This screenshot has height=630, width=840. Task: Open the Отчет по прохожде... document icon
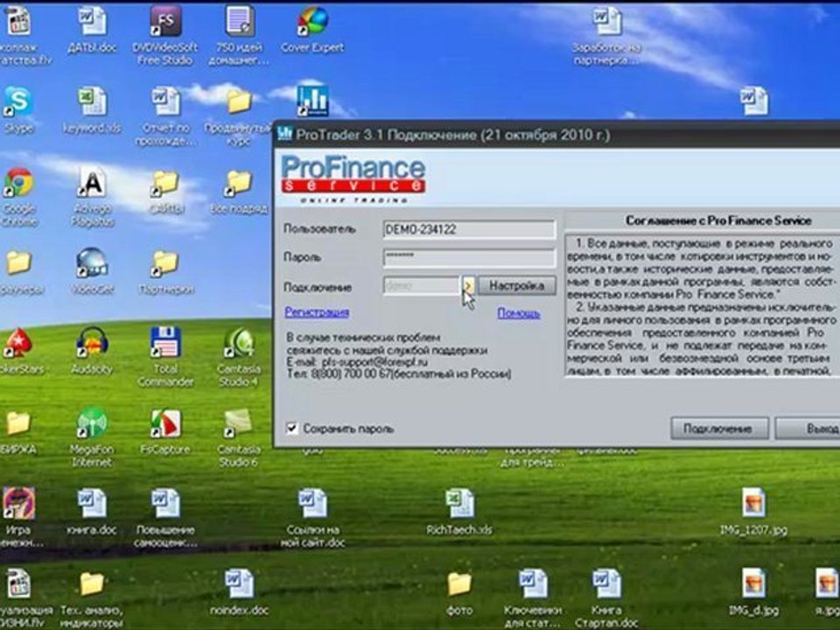point(165,101)
